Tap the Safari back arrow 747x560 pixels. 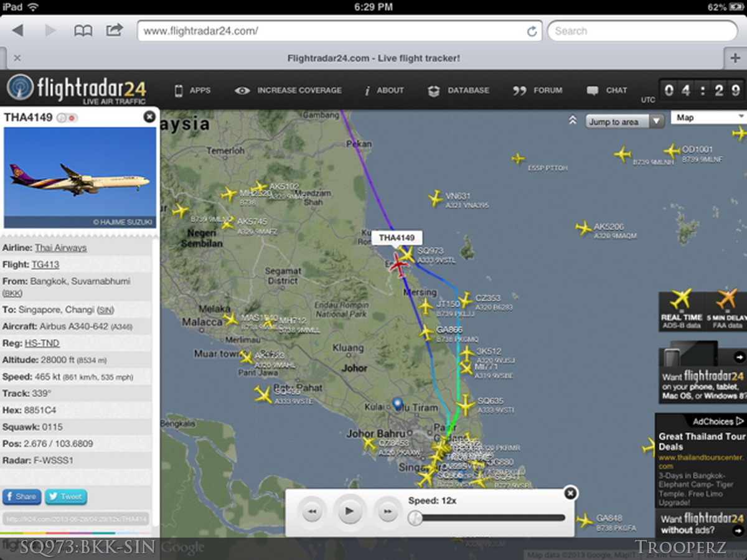click(x=18, y=30)
